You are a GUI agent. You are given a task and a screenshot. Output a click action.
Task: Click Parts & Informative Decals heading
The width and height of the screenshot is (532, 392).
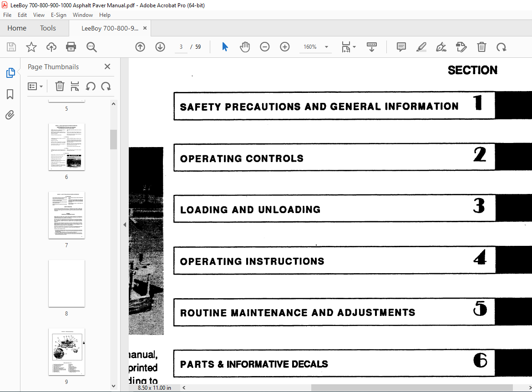coord(254,364)
